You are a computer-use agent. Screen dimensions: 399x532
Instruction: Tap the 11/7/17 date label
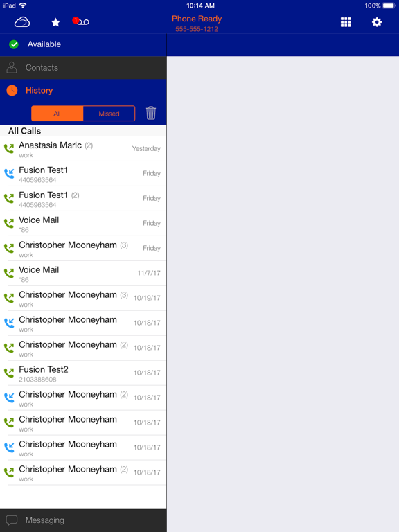coord(149,273)
